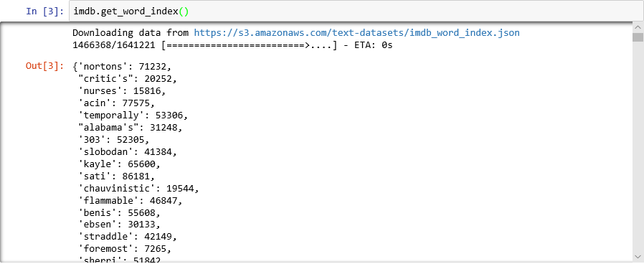This screenshot has width=644, height=264.
Task: Click the green parentheses in the code cell
Action: pyautogui.click(x=184, y=11)
